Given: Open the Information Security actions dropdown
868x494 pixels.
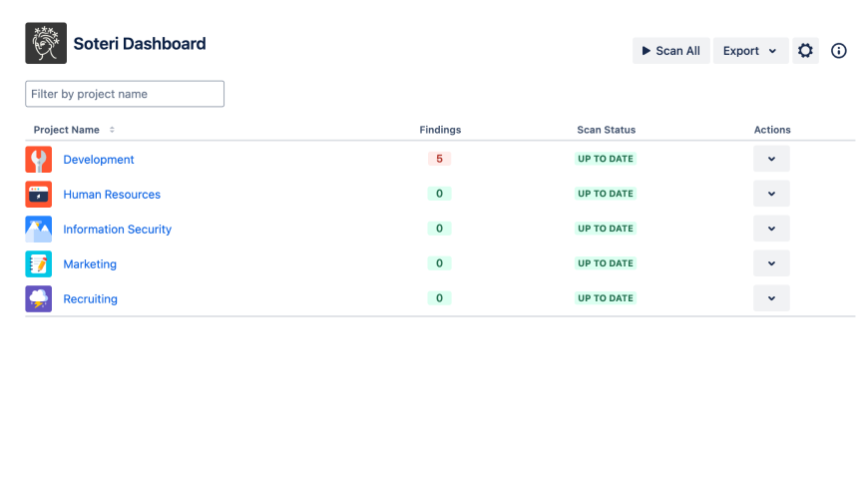Looking at the screenshot, I should coord(771,229).
